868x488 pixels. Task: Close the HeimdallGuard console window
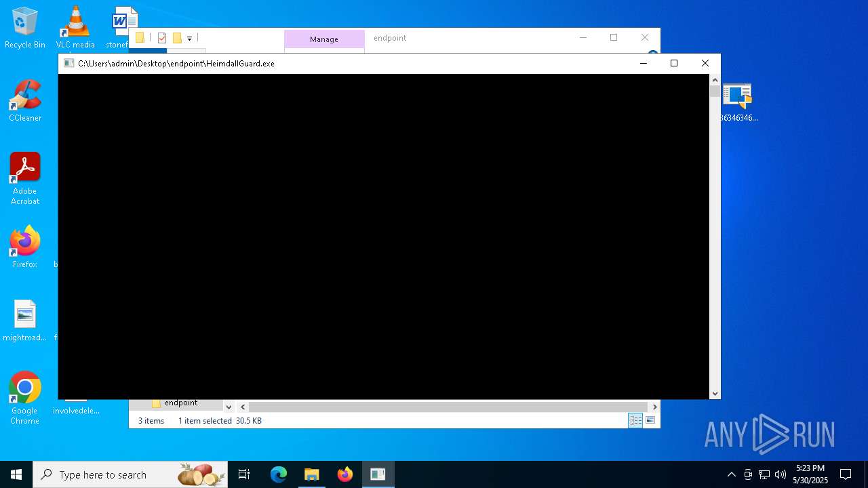click(x=705, y=63)
